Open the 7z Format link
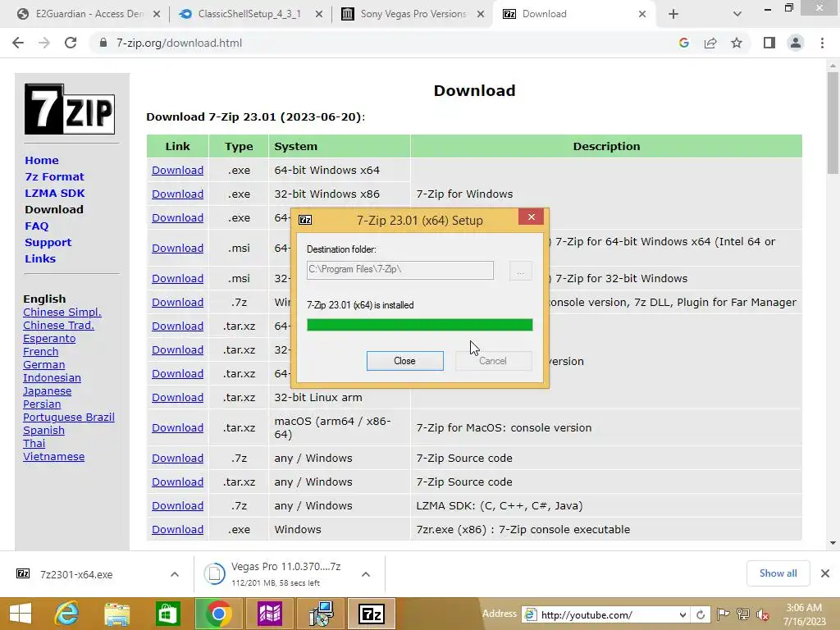 (54, 177)
